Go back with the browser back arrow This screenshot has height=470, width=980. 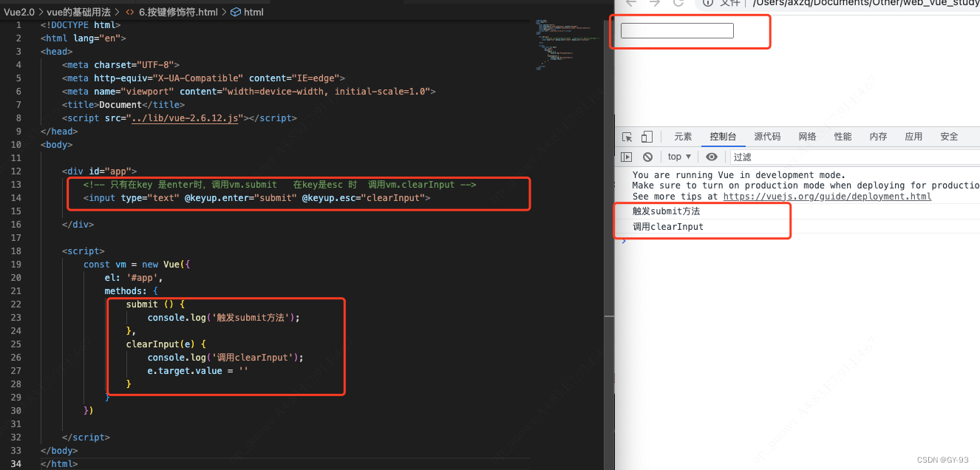[631, 3]
